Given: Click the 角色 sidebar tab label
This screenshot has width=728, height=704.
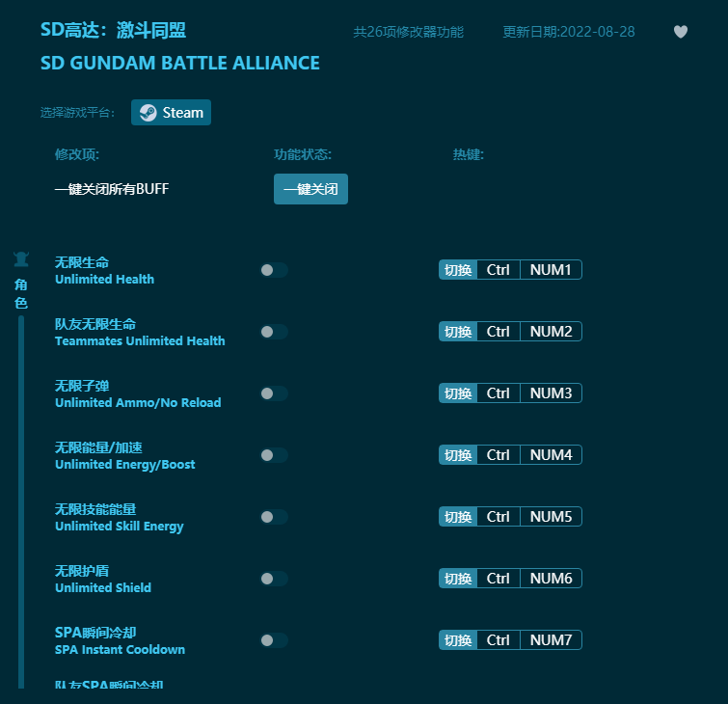Looking at the screenshot, I should coord(21,293).
